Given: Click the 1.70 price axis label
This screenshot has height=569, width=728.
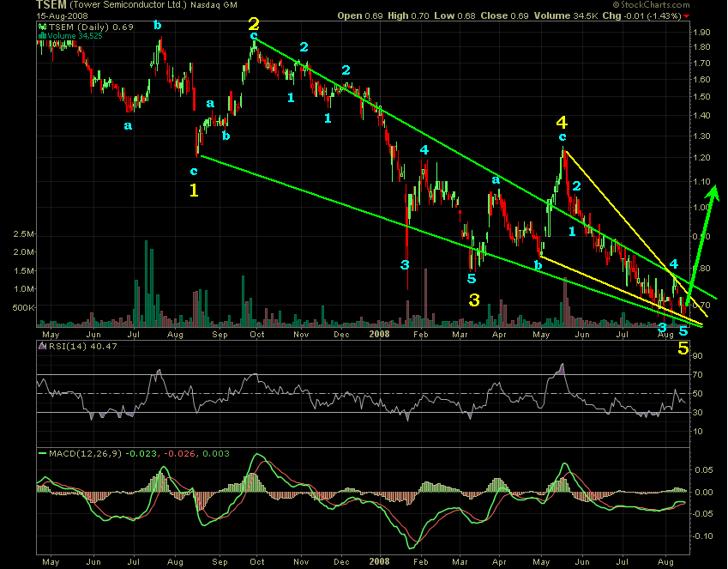Looking at the screenshot, I should 701,63.
